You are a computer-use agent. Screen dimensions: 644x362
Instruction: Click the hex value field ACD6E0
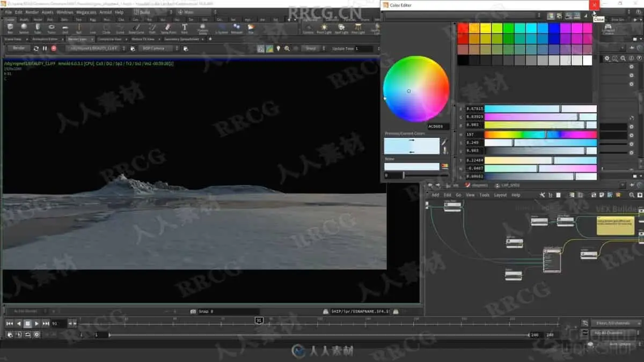[x=437, y=127]
